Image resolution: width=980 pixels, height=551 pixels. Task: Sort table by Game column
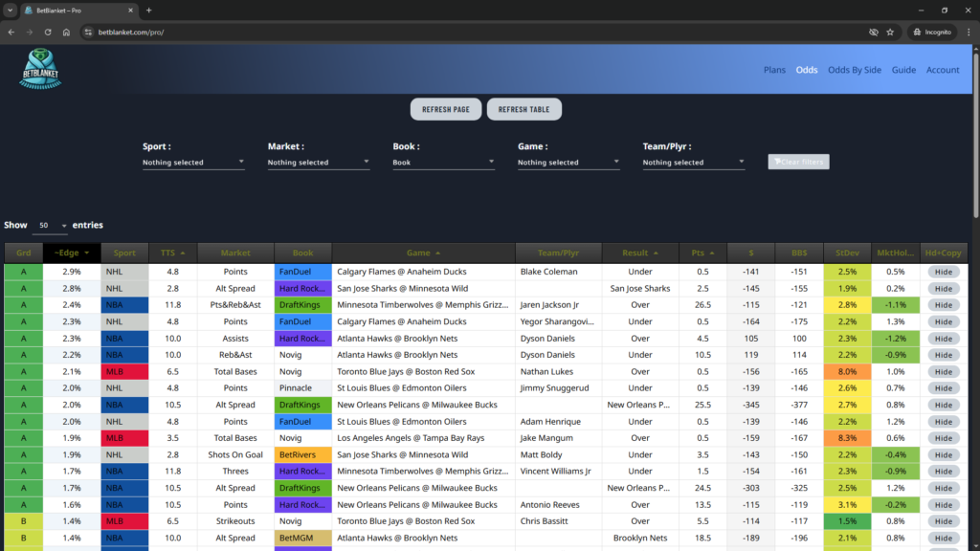pyautogui.click(x=423, y=253)
